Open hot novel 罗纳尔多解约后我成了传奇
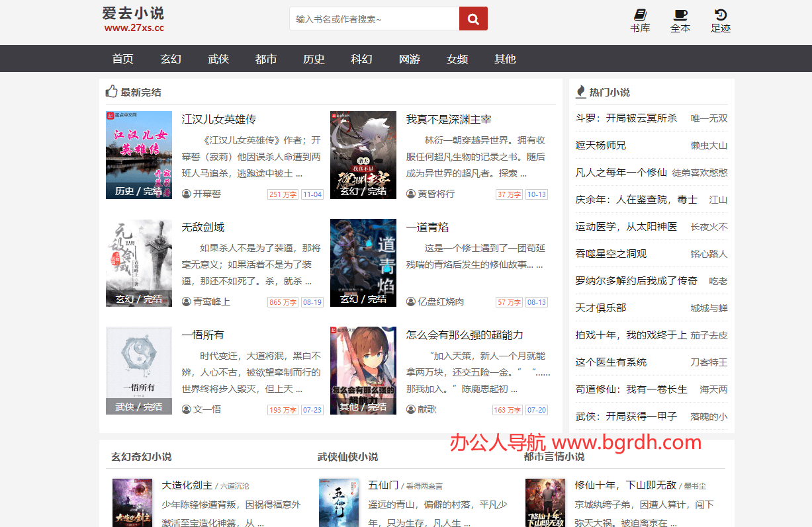 [636, 281]
